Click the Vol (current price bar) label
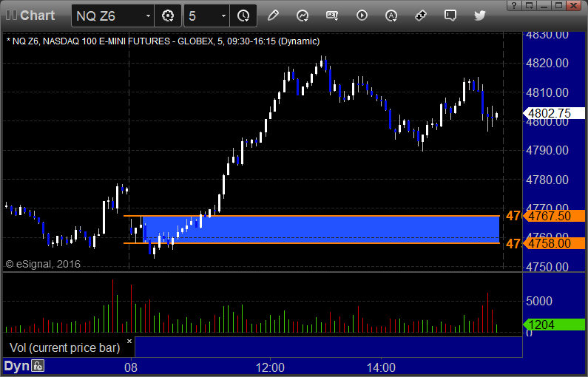Screen dimensions: 588x377 [x=64, y=347]
